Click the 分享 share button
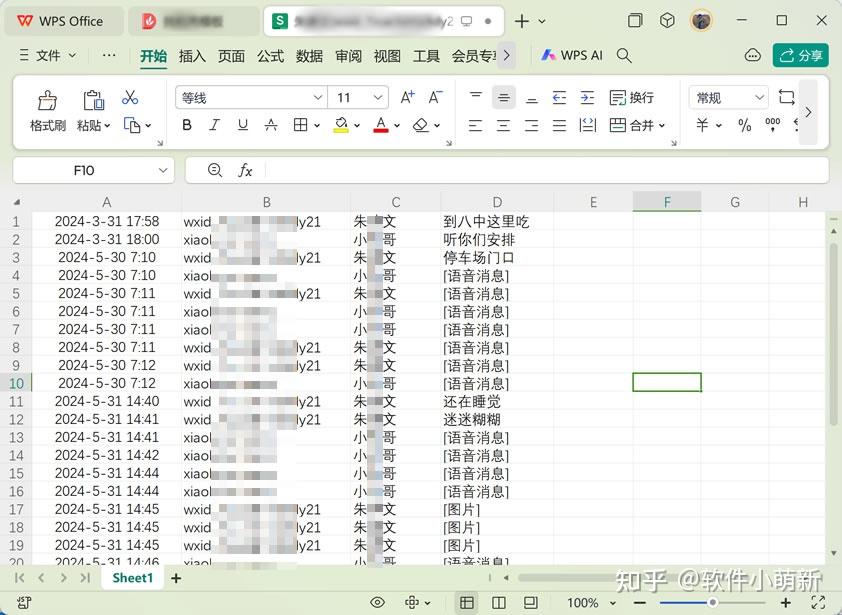Screen dimensions: 842x615 coord(801,55)
